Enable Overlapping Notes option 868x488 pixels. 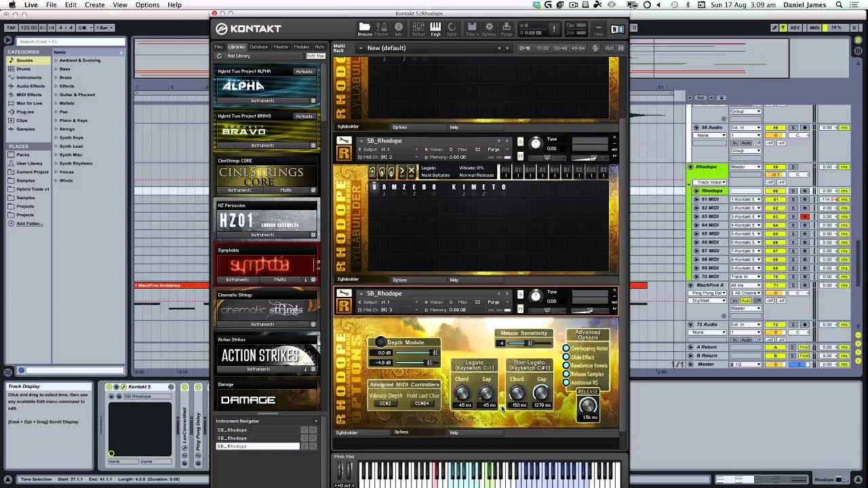point(566,348)
